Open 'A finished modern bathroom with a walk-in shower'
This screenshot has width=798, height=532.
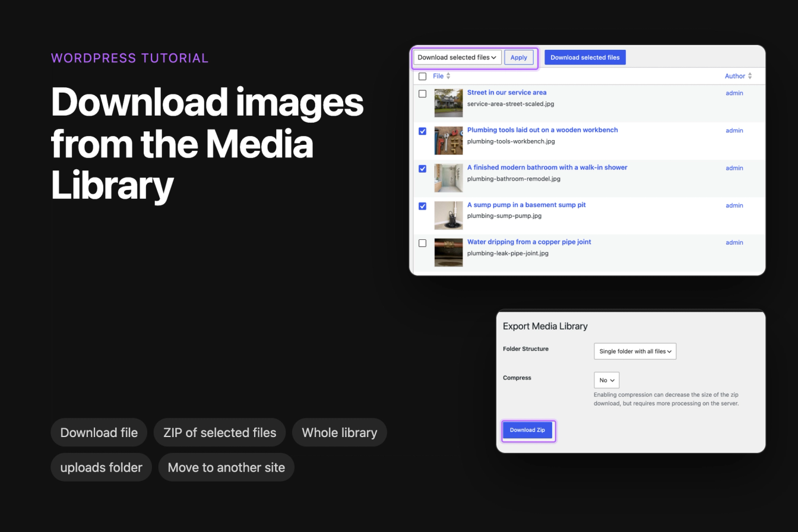tap(547, 167)
